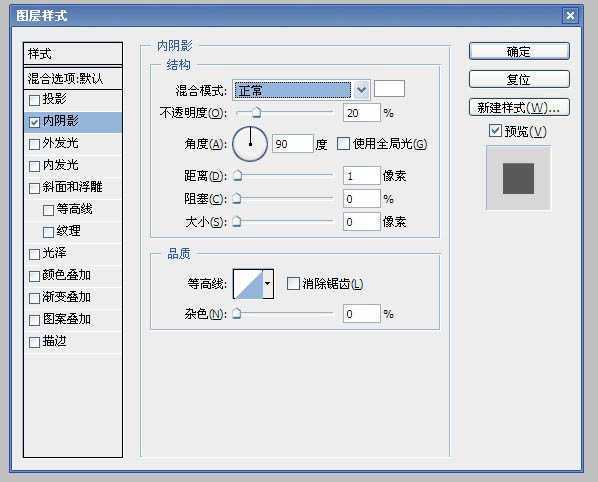The image size is (598, 482).
Task: Close the 图层样式 dialog
Action: (570, 16)
